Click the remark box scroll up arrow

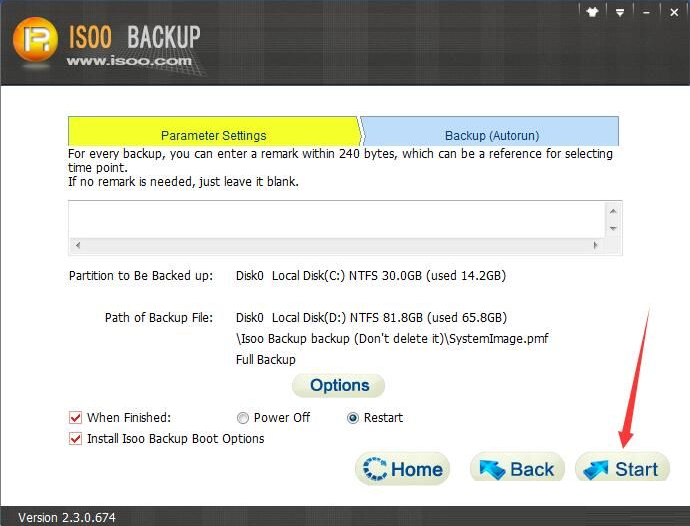613,211
